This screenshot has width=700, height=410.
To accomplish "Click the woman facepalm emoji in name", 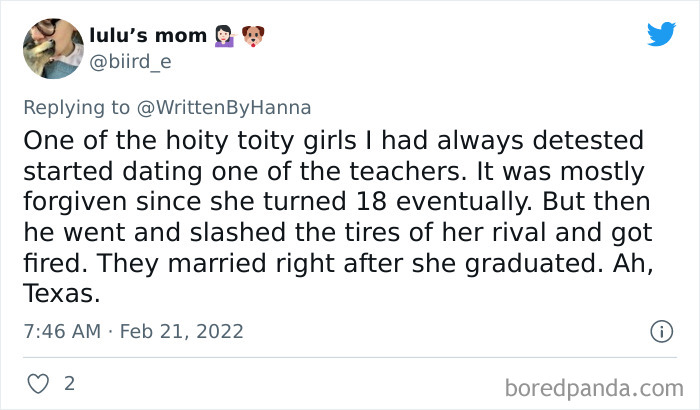I will pos(223,37).
